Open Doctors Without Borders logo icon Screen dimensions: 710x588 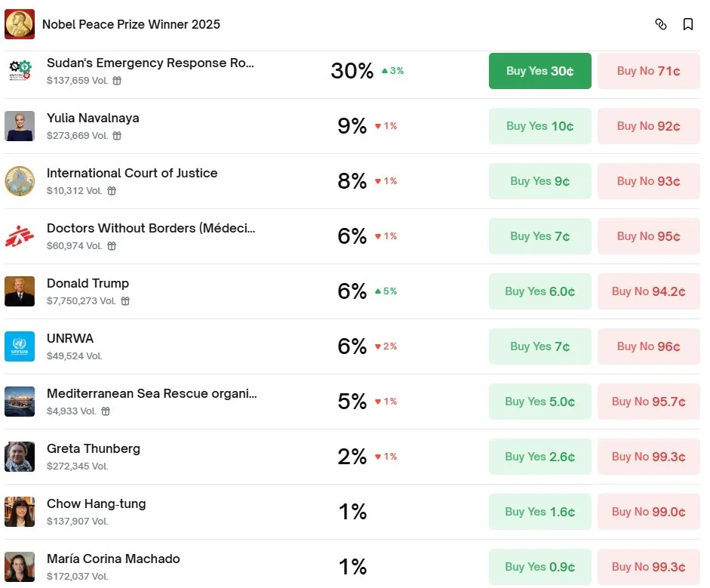[x=20, y=236]
